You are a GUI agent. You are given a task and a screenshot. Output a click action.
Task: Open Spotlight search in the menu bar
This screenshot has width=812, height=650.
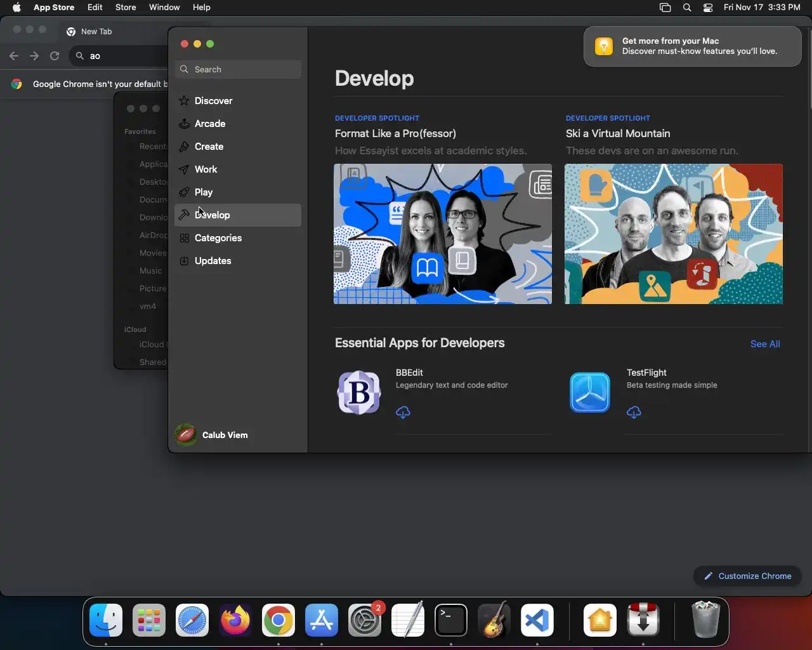point(687,8)
